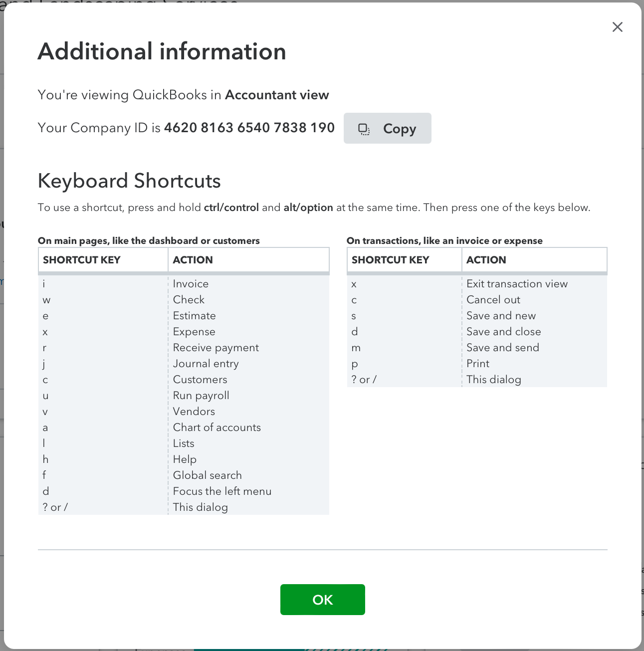Click ACTION header in main pages table

click(x=193, y=260)
